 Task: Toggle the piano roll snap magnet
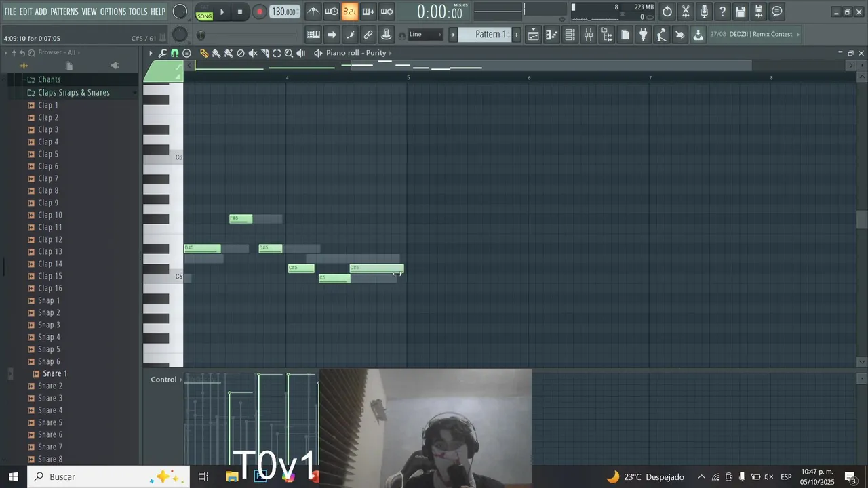[x=174, y=53]
